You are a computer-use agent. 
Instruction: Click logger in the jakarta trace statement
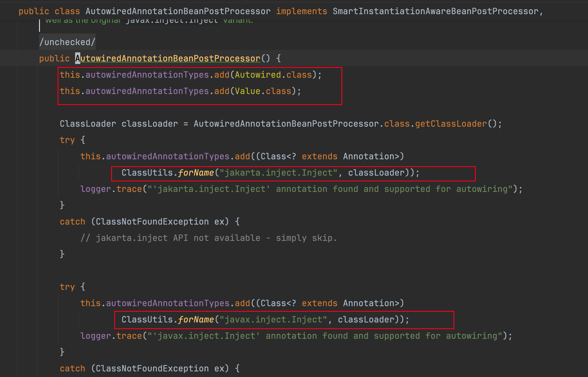pyautogui.click(x=96, y=189)
